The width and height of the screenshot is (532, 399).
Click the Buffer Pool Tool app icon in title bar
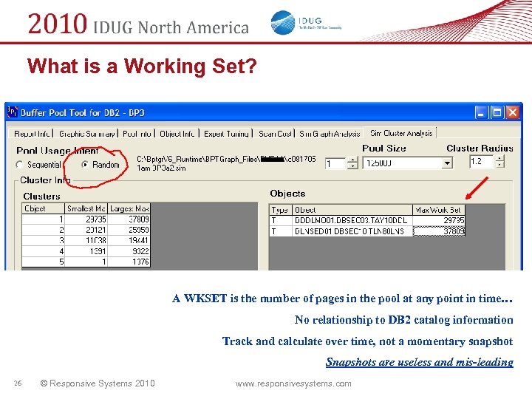pyautogui.click(x=13, y=112)
